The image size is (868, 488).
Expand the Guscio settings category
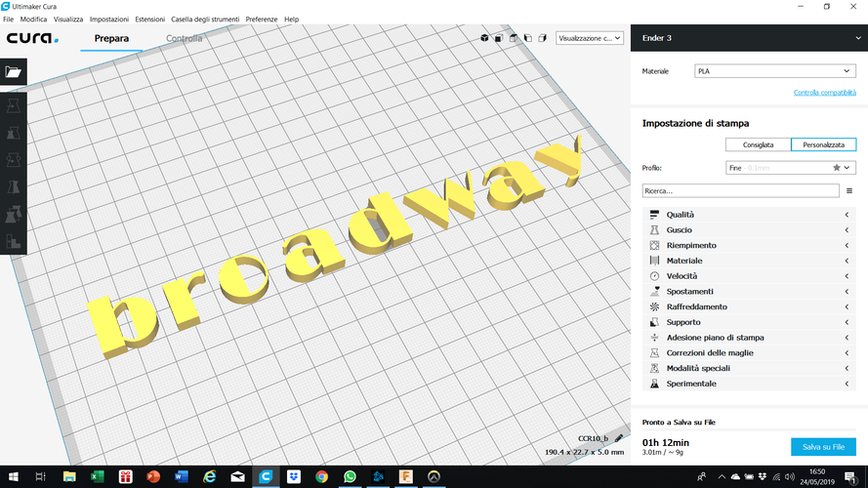(749, 230)
